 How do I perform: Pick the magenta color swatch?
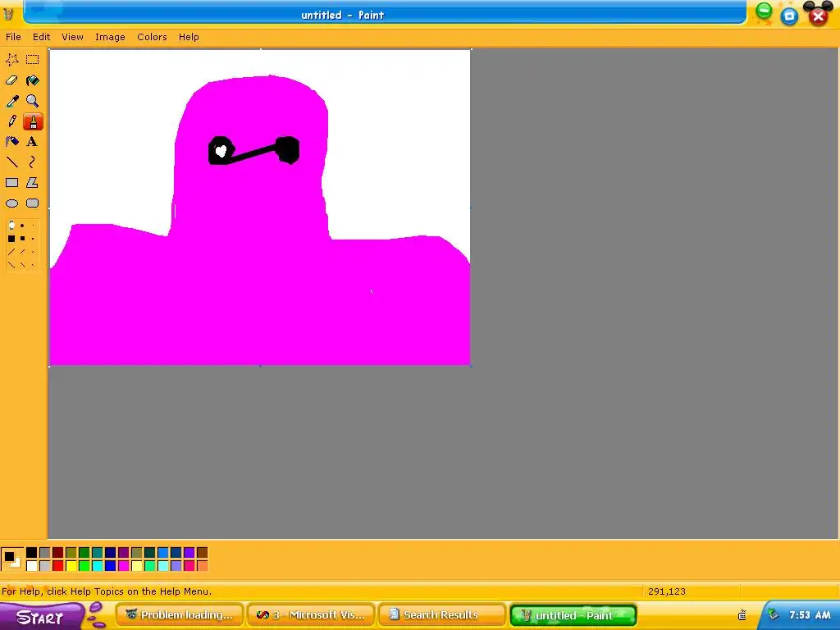123,565
